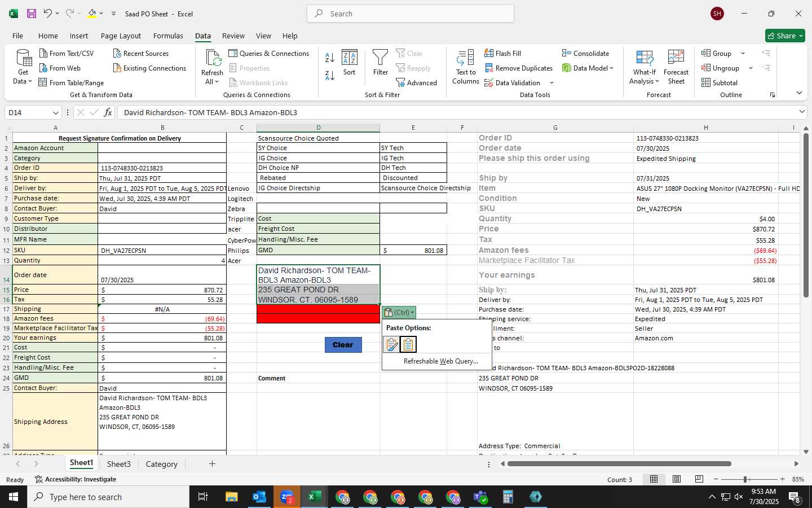Select Refreshable Web Query menu item
The width and height of the screenshot is (812, 508).
coord(440,361)
